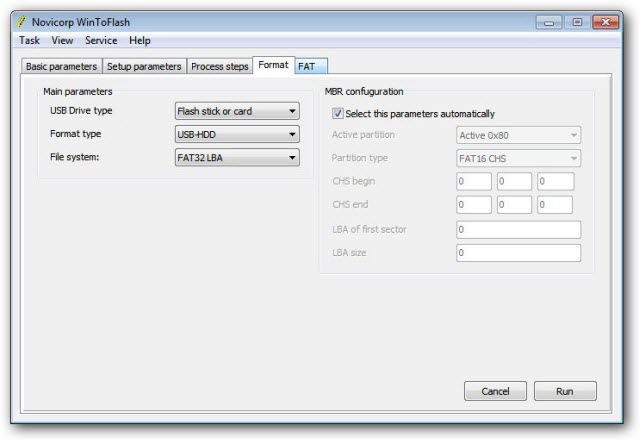Open the Task menu
This screenshot has width=641, height=441.
click(x=29, y=40)
